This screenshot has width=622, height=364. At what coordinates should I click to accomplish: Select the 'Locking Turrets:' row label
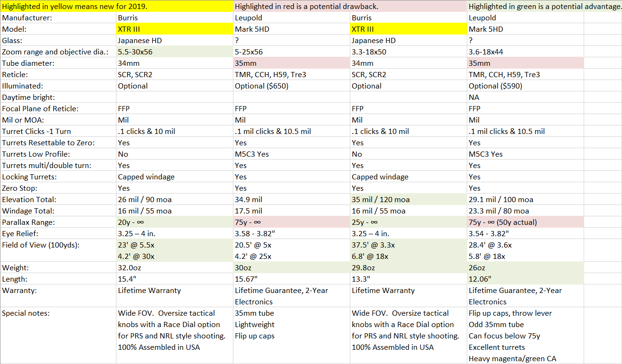pyautogui.click(x=29, y=177)
